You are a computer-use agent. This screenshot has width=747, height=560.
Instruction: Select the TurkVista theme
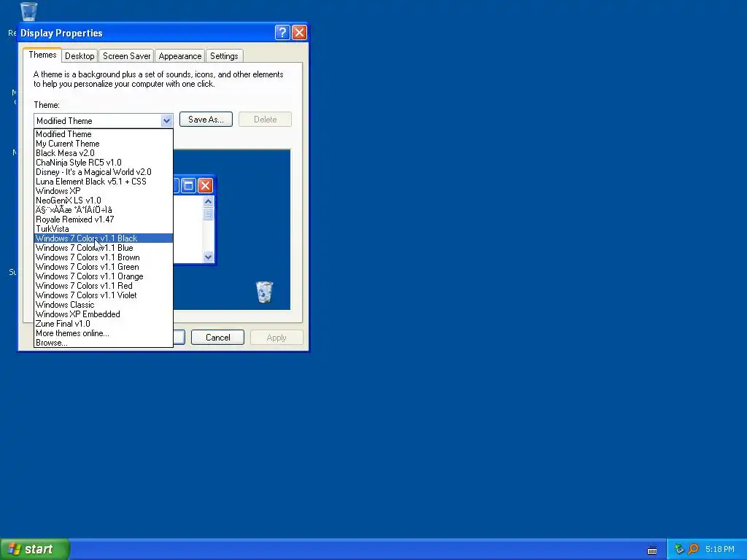coord(104,229)
